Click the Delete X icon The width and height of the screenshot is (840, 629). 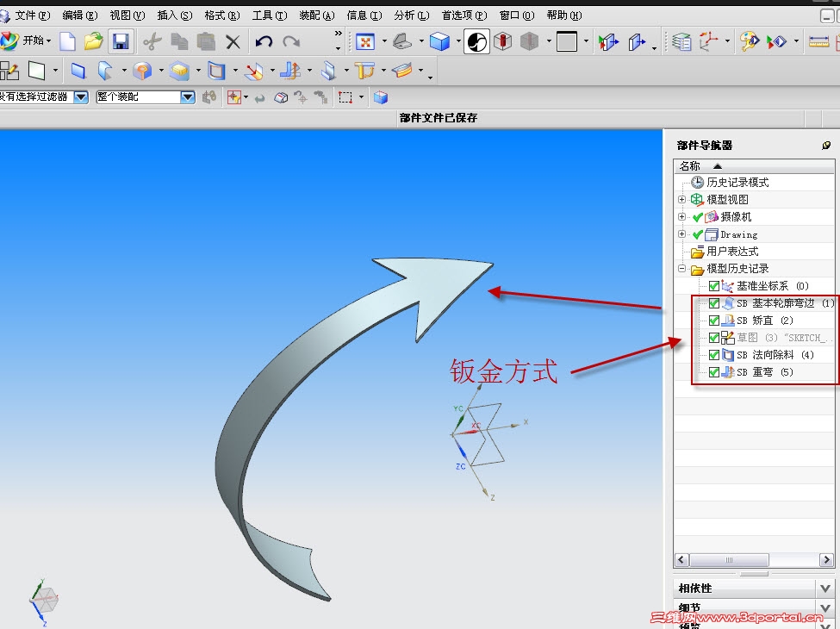[x=233, y=42]
